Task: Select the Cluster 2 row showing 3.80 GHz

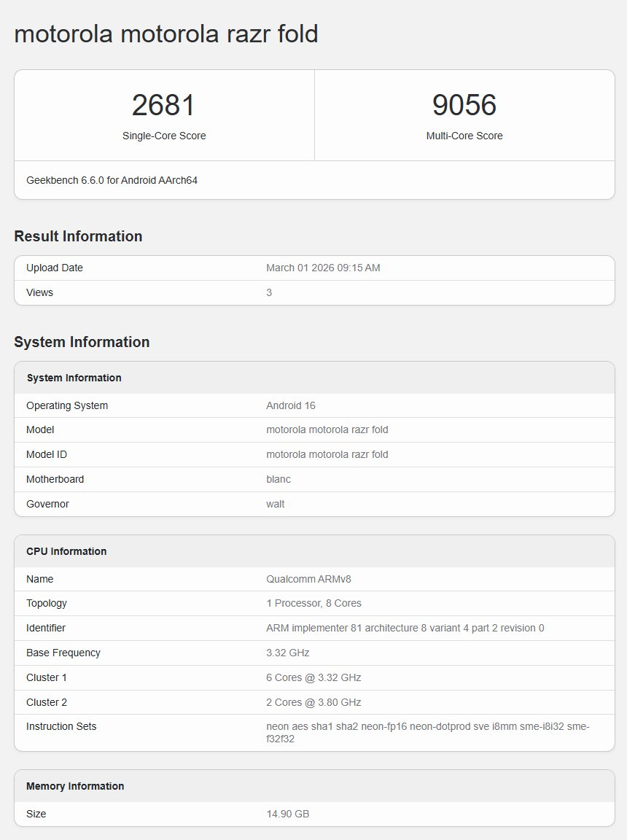Action: tap(313, 701)
